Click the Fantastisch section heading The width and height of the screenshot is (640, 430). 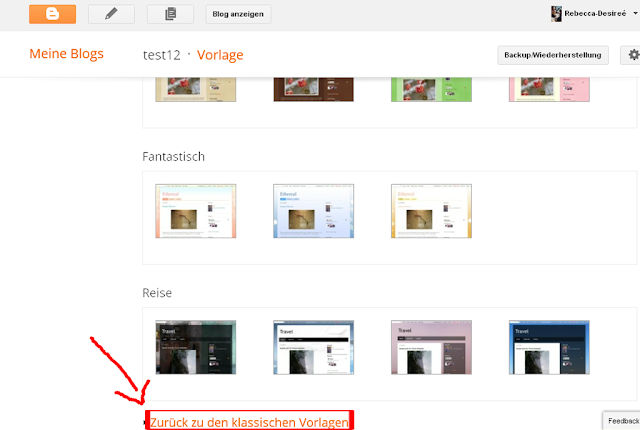tap(173, 157)
